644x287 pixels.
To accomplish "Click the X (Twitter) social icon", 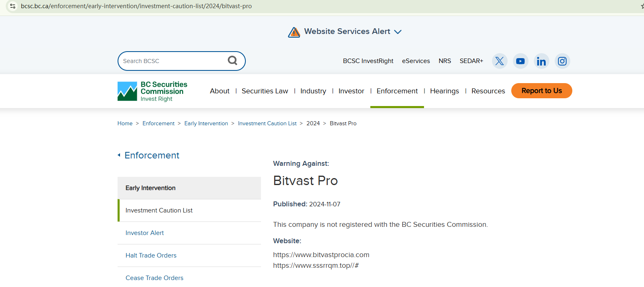I will 499,61.
